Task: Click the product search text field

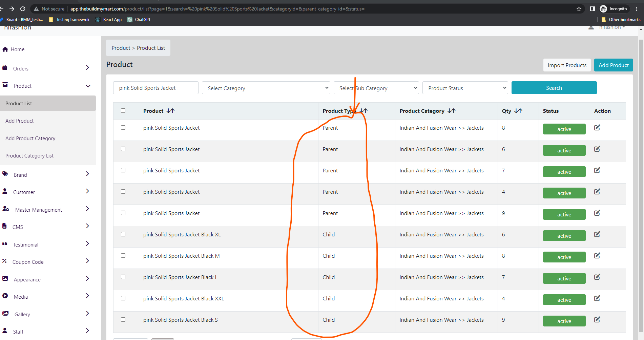Action: click(x=156, y=88)
